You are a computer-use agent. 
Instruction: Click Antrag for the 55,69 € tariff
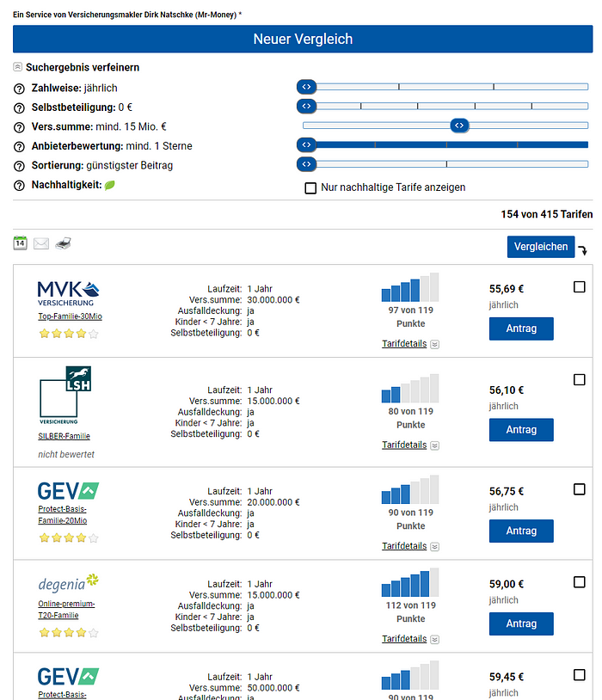521,329
